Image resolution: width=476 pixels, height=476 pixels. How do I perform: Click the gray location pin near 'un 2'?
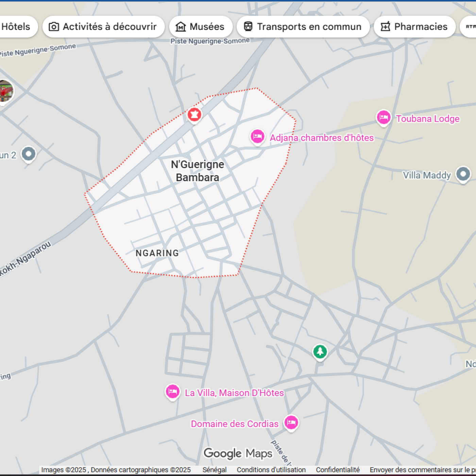[29, 154]
